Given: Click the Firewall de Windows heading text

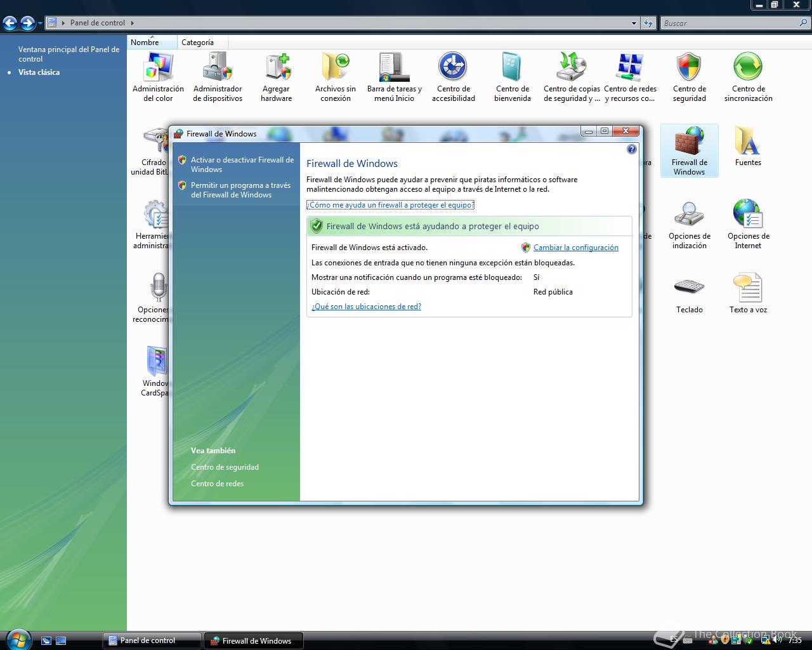Looking at the screenshot, I should point(352,163).
